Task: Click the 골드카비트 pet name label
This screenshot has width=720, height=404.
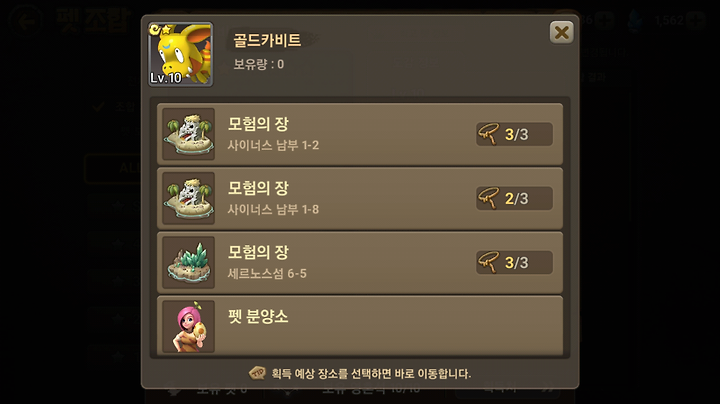Action: (267, 40)
